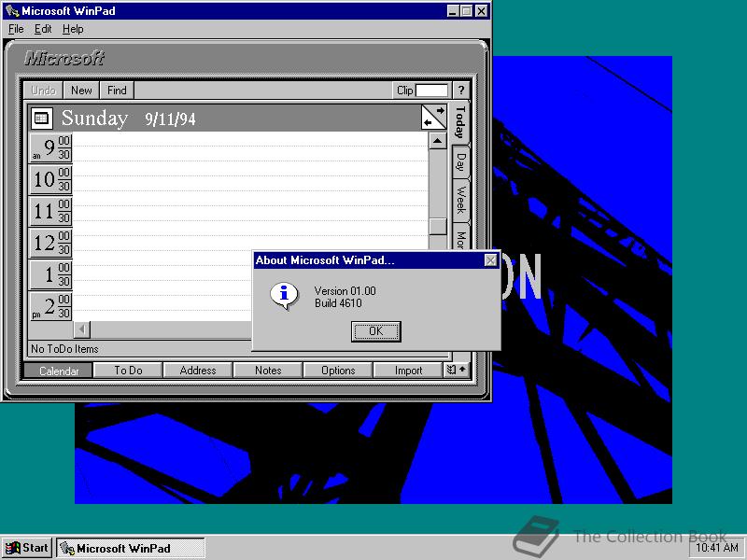Open the Import section tab
747x560 pixels.
click(408, 371)
